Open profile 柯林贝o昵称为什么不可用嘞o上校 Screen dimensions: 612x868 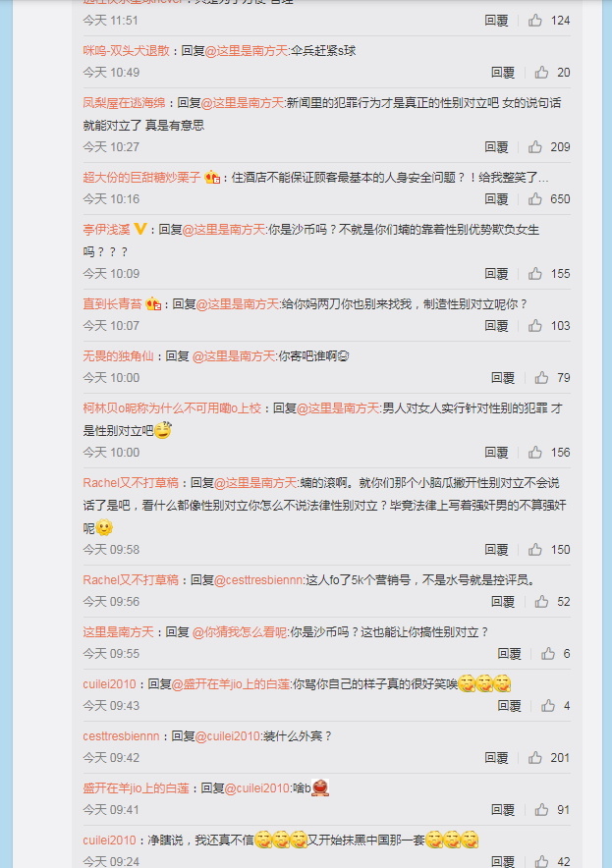coord(172,408)
